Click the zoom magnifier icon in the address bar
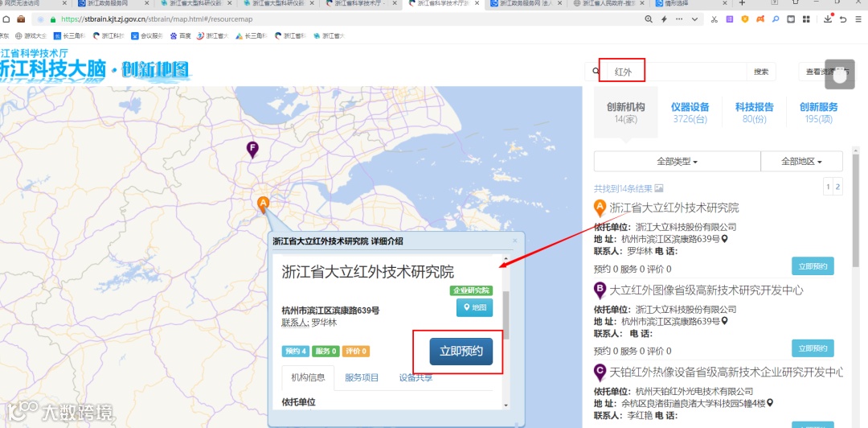868x428 pixels. point(649,19)
